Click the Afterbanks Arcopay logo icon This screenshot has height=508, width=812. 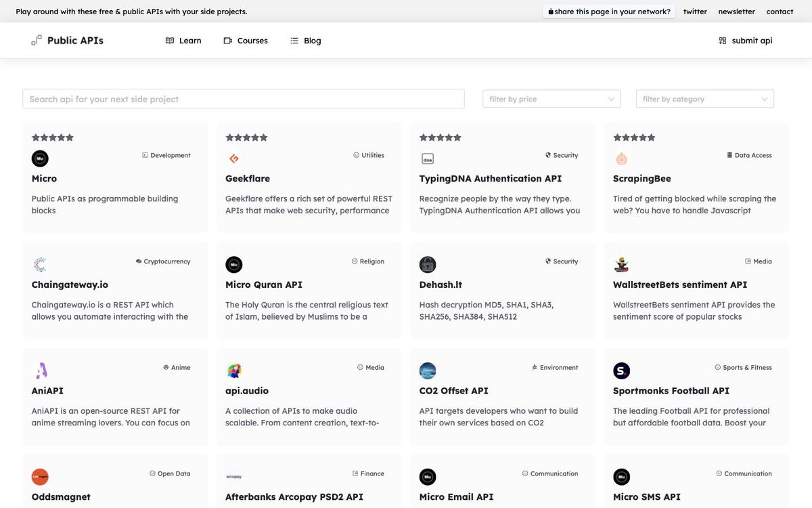click(233, 477)
